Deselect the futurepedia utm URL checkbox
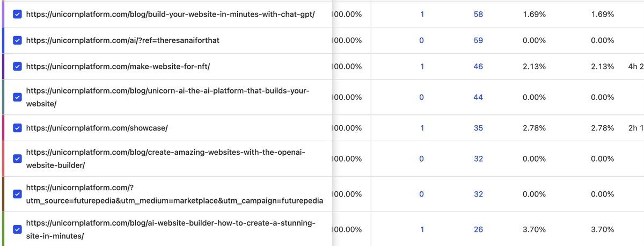The width and height of the screenshot is (644, 246). point(17,193)
